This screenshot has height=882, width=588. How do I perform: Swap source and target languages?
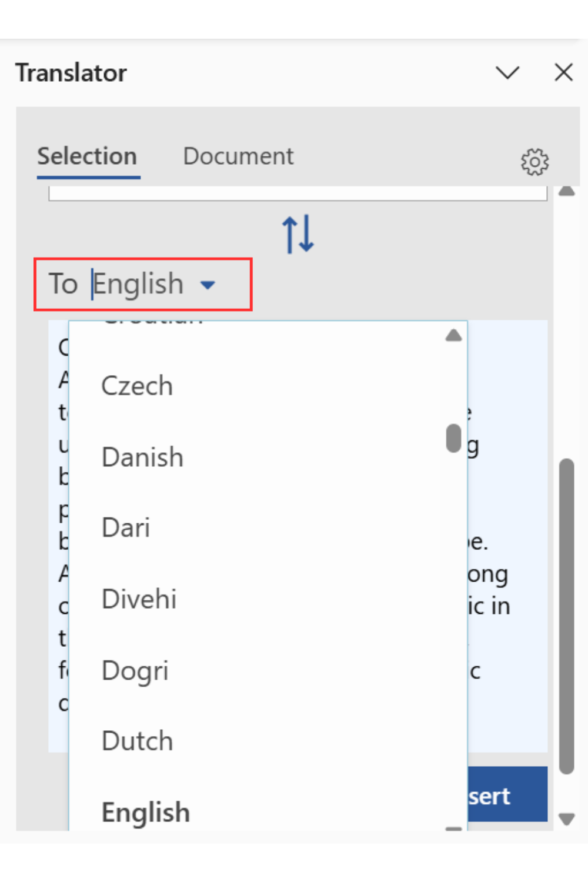[298, 235]
